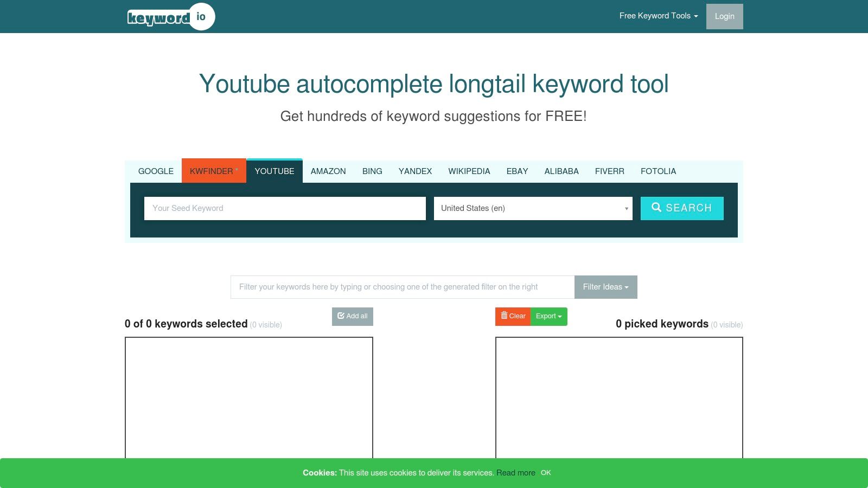Click the Your Seed Keyword input field
Screen dimensions: 868x488
(285, 208)
